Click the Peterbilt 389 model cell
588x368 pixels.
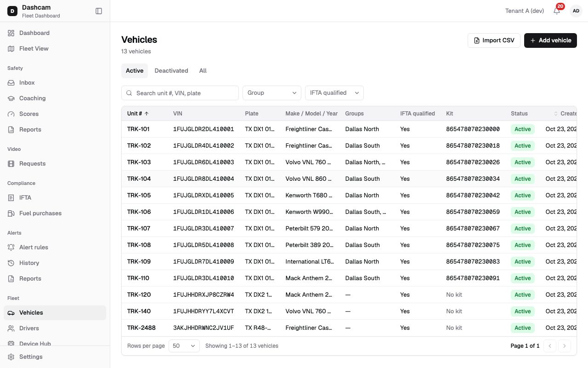coord(310,245)
